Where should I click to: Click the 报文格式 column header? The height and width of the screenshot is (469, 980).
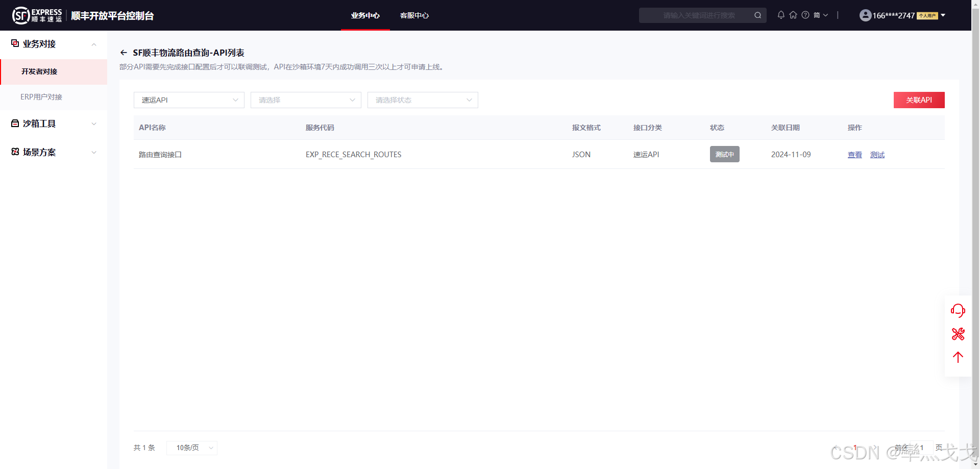tap(586, 128)
